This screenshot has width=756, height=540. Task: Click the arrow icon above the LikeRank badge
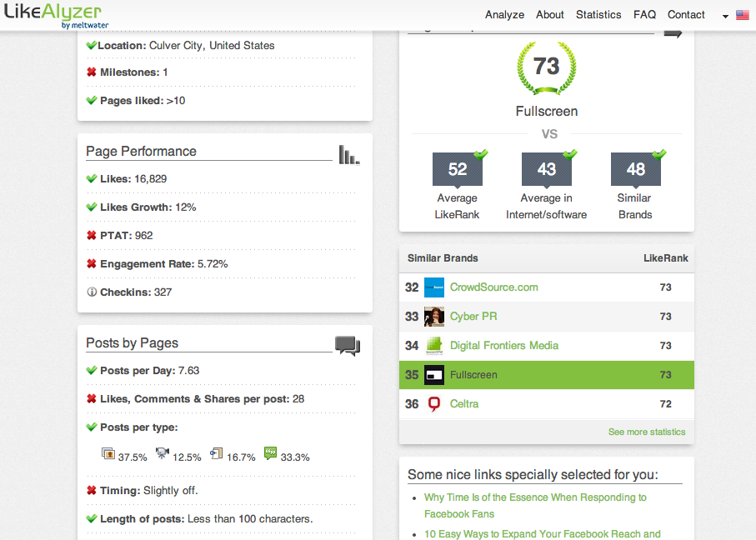[x=673, y=33]
